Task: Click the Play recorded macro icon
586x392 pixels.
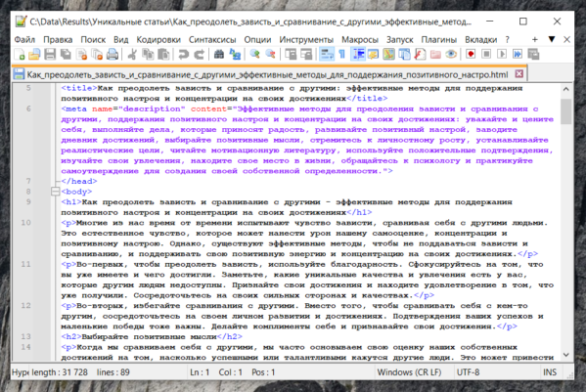Action: (x=502, y=55)
